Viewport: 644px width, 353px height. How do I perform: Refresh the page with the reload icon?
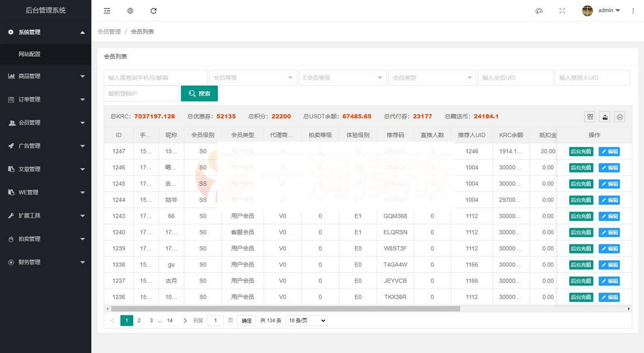153,10
